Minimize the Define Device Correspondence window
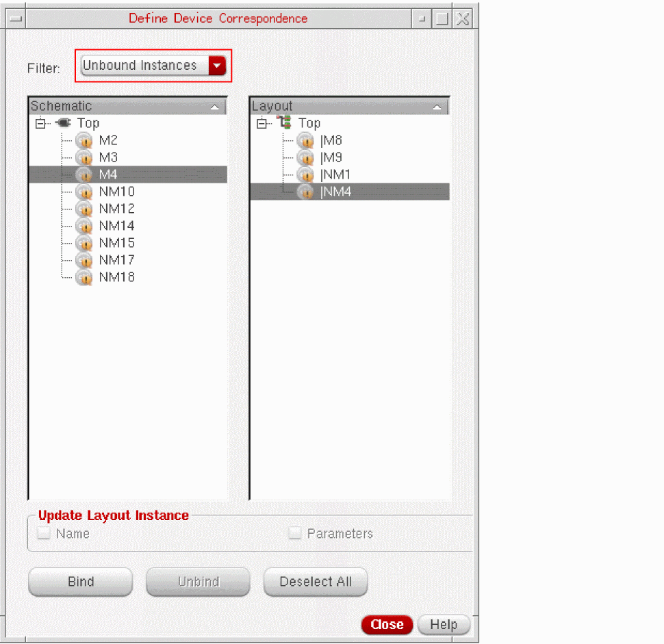The image size is (664, 644). (x=422, y=18)
